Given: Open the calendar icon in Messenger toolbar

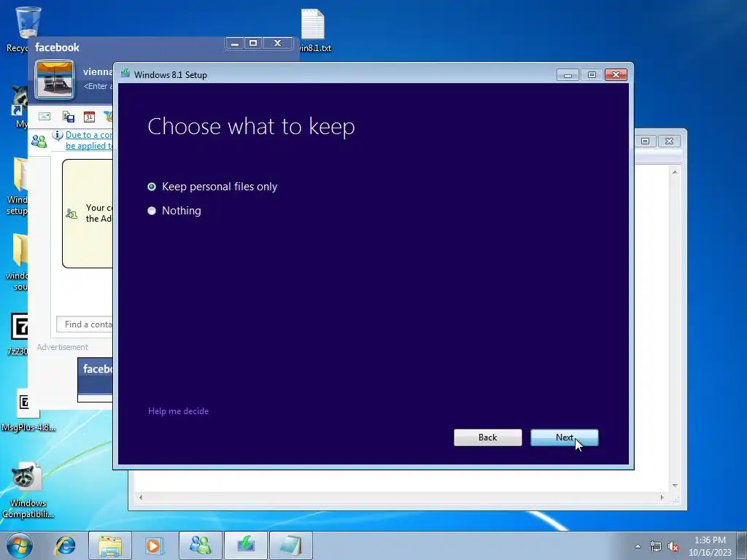Looking at the screenshot, I should coord(89,116).
